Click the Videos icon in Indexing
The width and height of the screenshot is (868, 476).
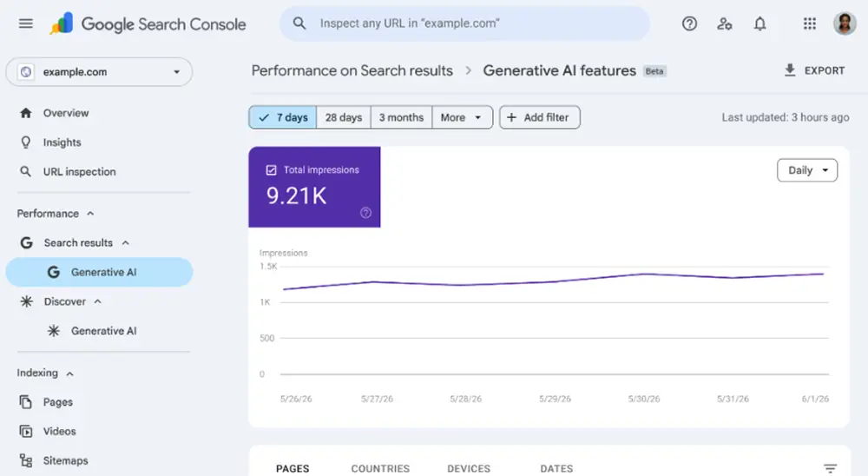pyautogui.click(x=25, y=431)
